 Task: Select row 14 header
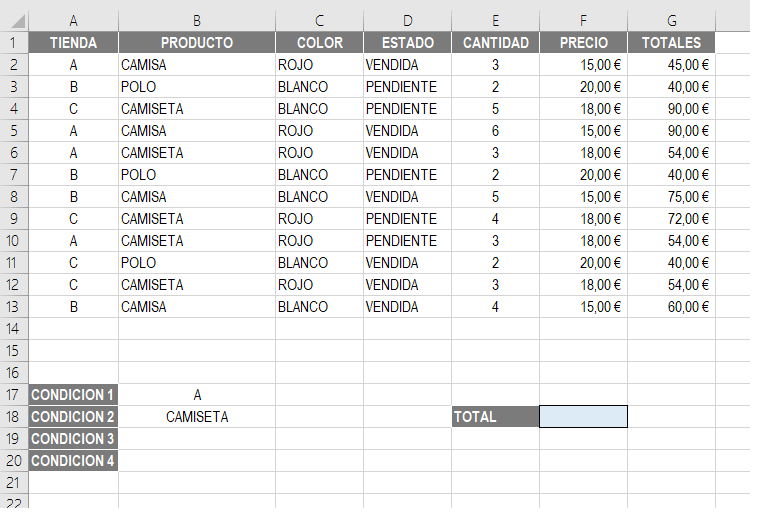point(14,329)
